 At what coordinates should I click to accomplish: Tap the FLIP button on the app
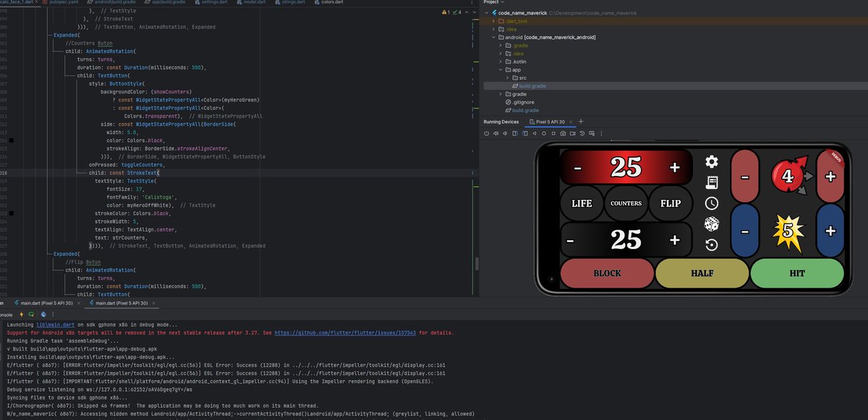[x=670, y=203]
